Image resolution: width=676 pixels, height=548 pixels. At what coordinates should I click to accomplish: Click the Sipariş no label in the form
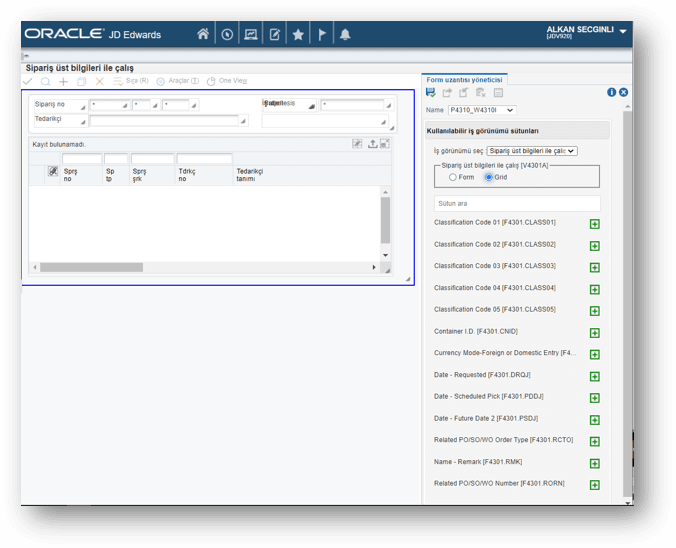(x=50, y=104)
